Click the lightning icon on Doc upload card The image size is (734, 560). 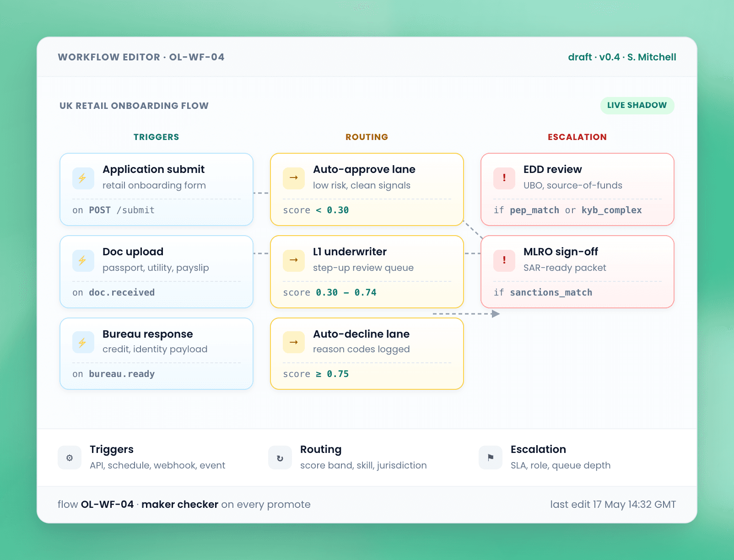click(x=83, y=260)
